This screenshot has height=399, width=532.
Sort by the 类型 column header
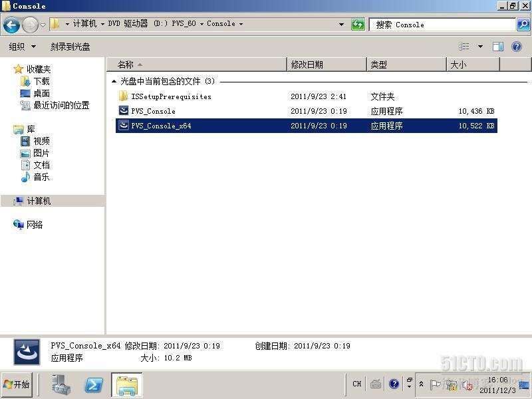(406, 65)
